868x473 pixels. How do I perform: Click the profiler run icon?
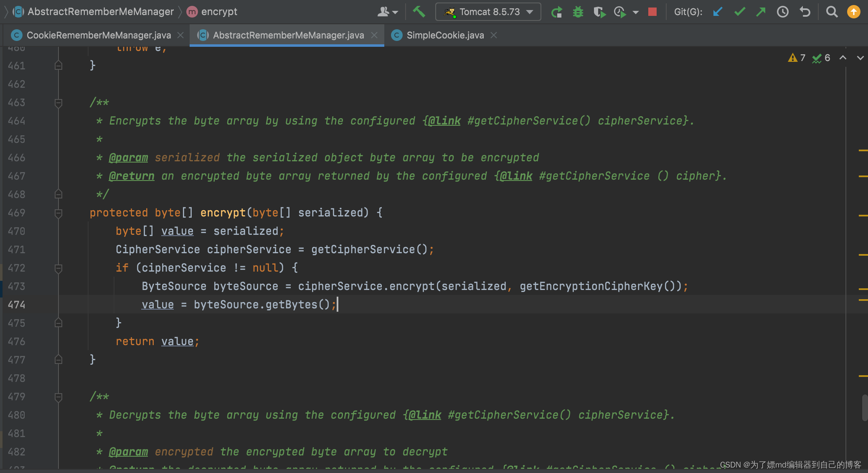[x=620, y=12]
